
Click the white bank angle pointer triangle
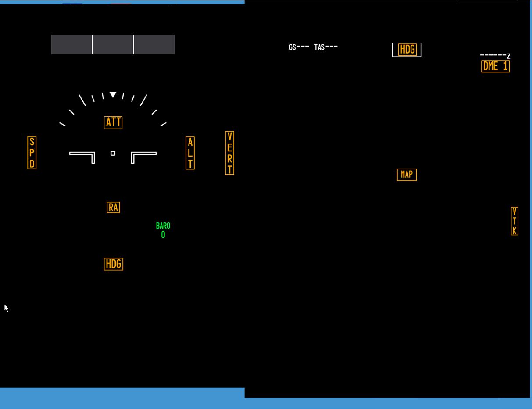click(113, 94)
